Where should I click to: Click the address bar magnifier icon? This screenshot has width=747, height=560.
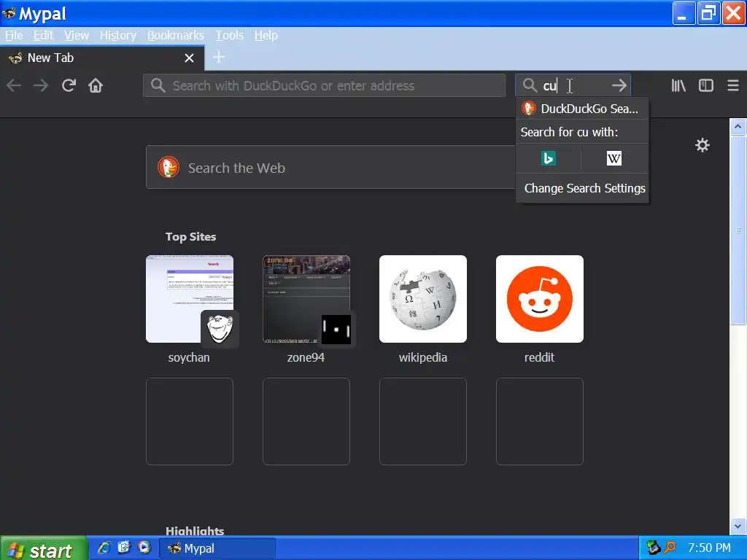(x=158, y=86)
